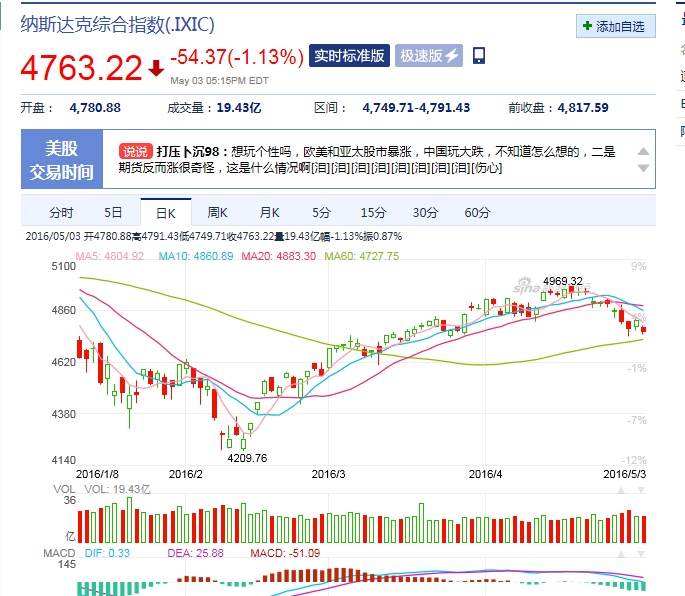Select the 周K chart tab
This screenshot has height=596, width=685.
pyautogui.click(x=218, y=213)
